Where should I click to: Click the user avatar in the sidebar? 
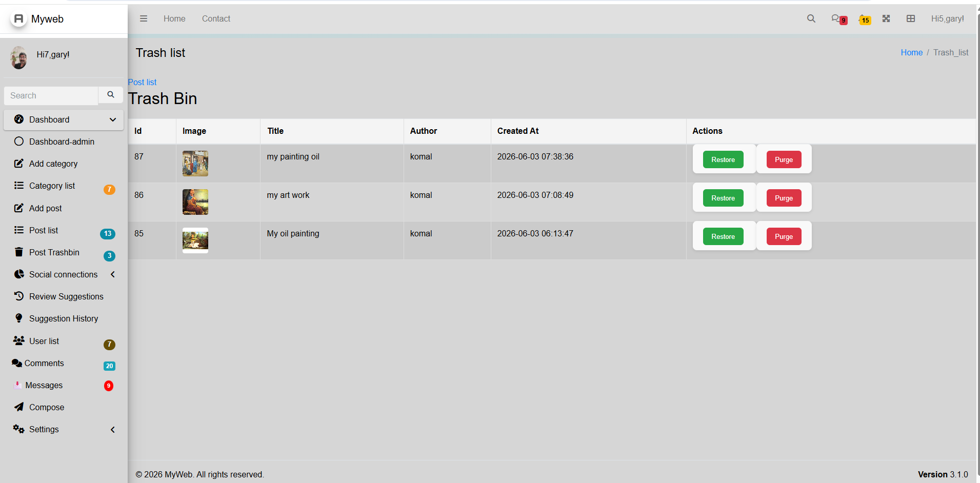pyautogui.click(x=19, y=57)
